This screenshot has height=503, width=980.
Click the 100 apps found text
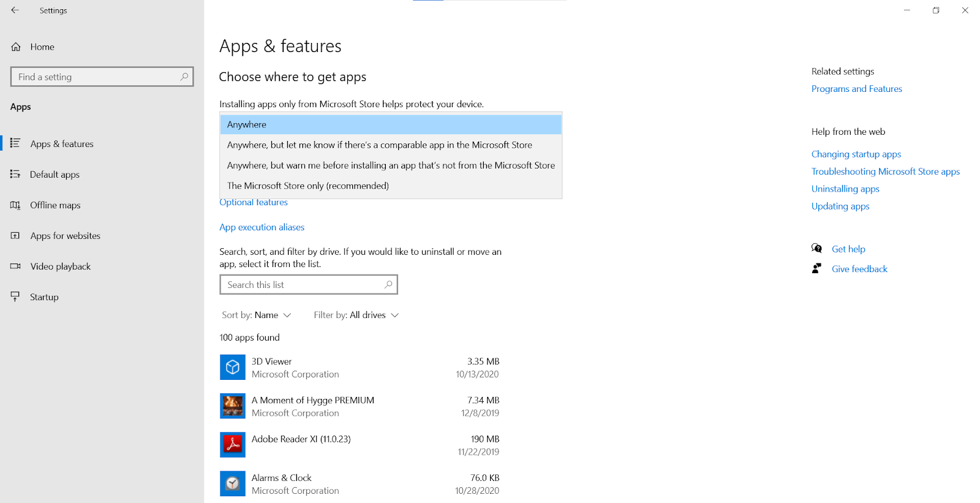coord(249,338)
